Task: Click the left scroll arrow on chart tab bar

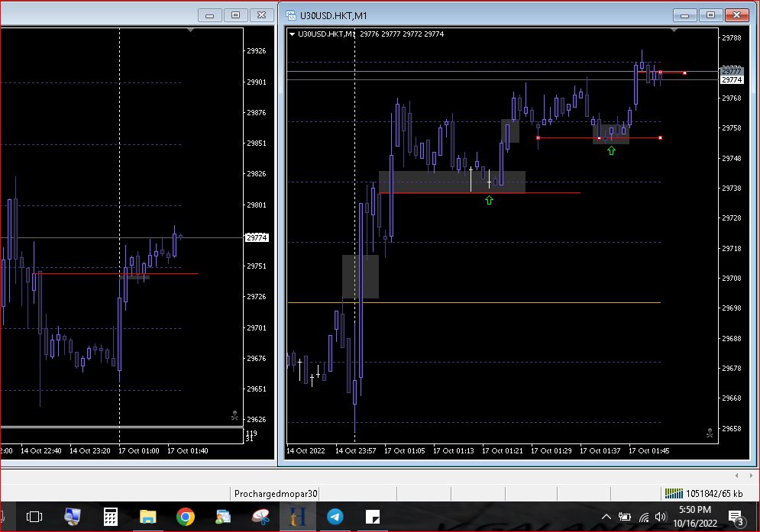Action: pyautogui.click(x=737, y=476)
